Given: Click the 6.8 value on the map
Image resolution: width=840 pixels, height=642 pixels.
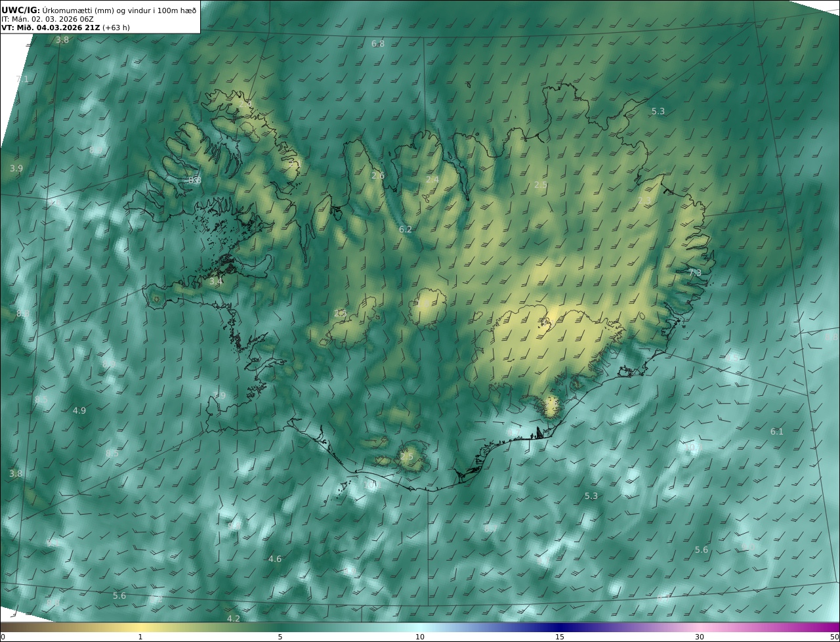Looking at the screenshot, I should click(x=378, y=44).
